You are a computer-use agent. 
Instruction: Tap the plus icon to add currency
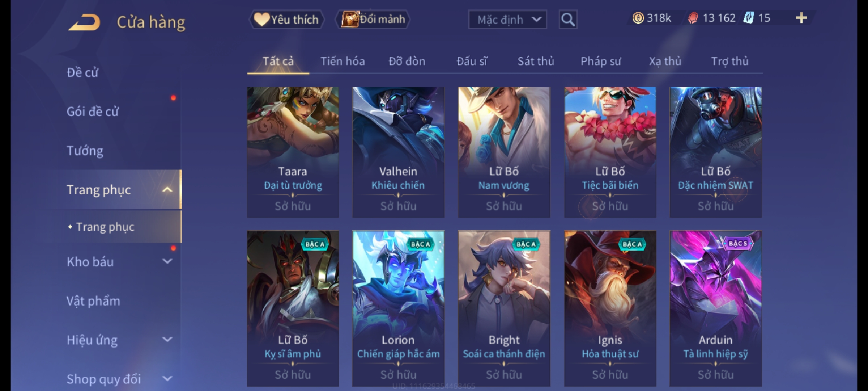[x=801, y=18]
